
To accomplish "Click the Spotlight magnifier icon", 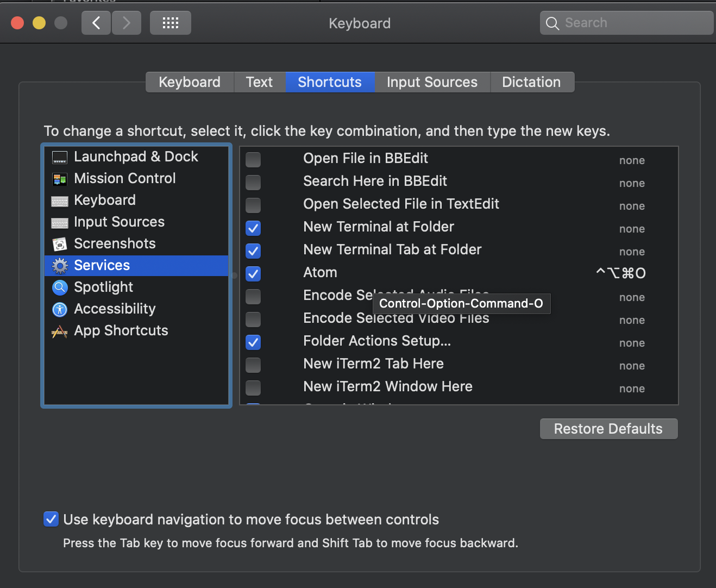I will tap(60, 287).
